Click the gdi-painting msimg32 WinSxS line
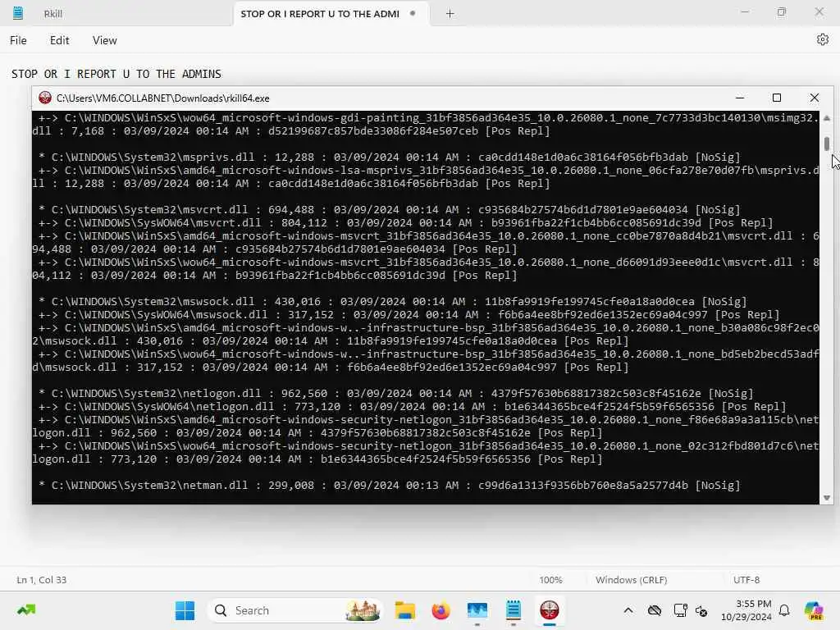The height and width of the screenshot is (630, 840). point(426,125)
